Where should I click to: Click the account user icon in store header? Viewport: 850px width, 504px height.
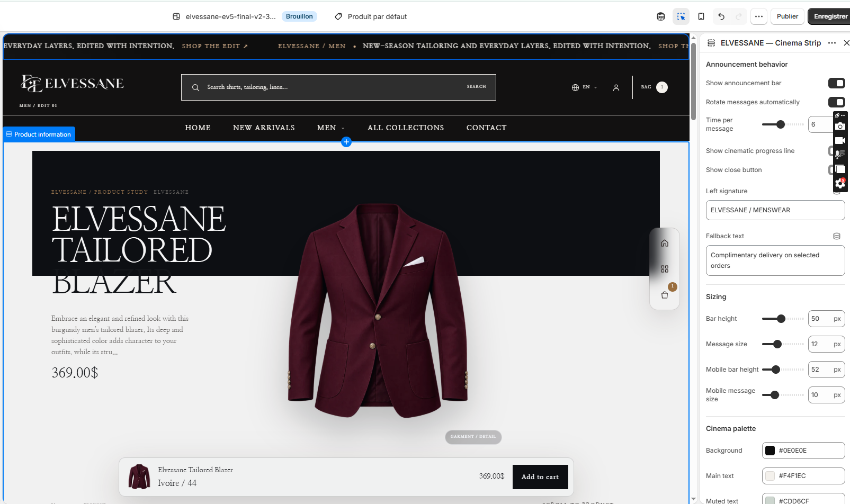[616, 88]
